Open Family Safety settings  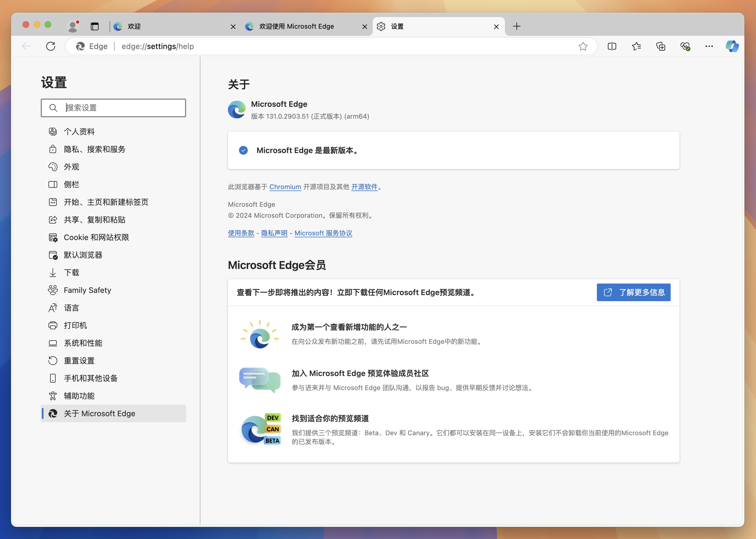click(113, 290)
